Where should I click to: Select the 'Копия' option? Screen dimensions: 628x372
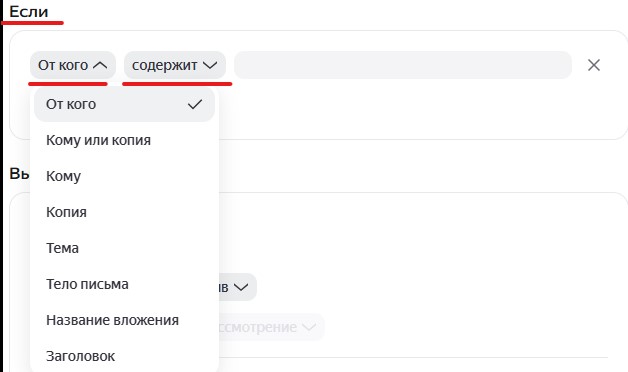[x=125, y=212]
